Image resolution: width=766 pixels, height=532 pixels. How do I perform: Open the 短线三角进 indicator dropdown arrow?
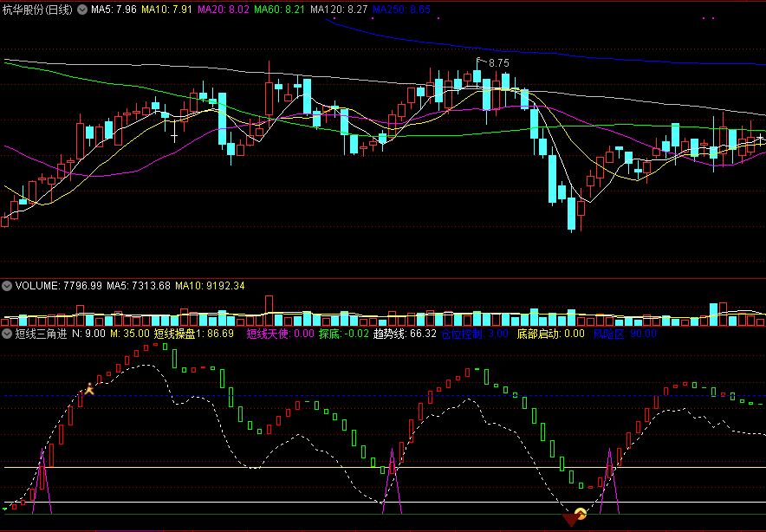pos(7,334)
